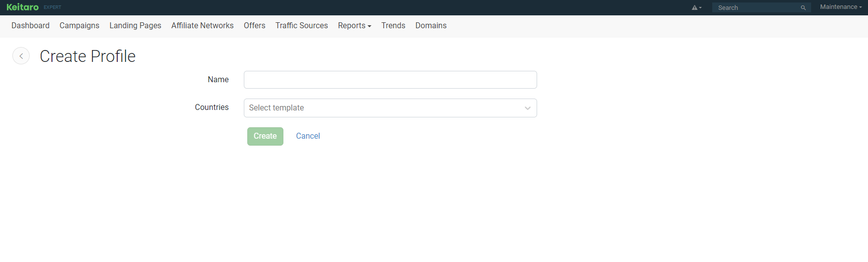Screen dimensions: 868x262
Task: Navigate to Landing Pages
Action: pos(135,26)
